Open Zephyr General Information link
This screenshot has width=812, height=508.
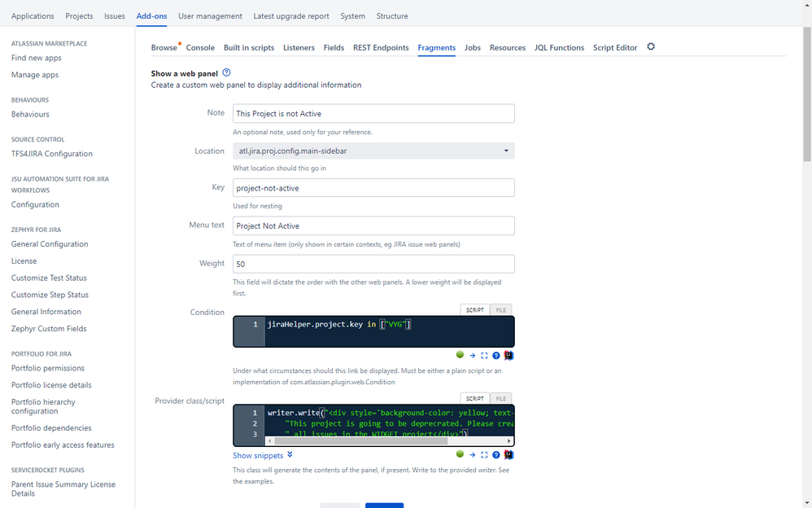coord(46,312)
